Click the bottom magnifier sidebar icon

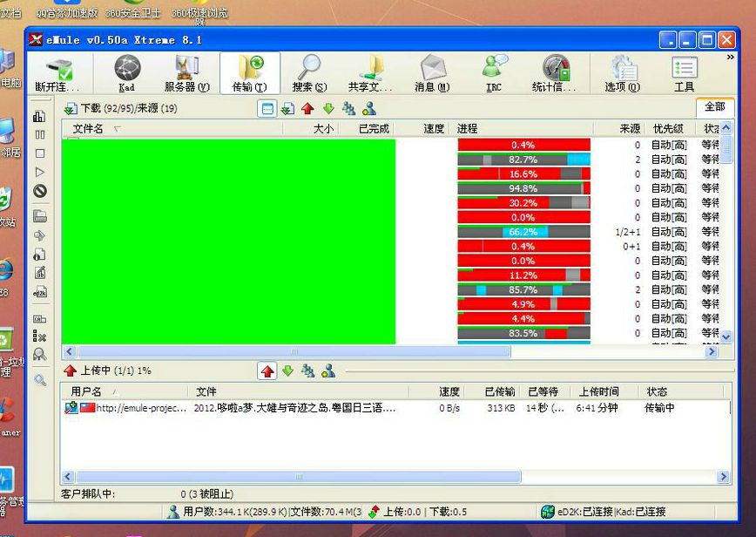point(40,381)
